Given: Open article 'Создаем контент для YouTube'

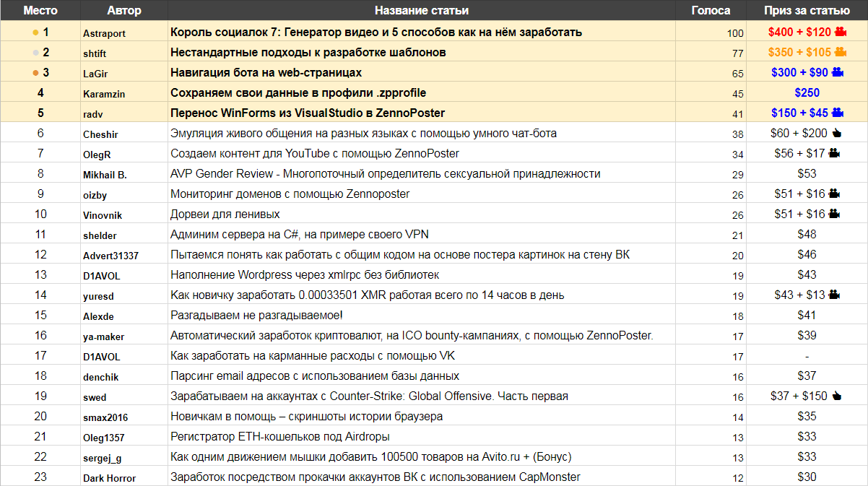Looking at the screenshot, I should point(315,154).
